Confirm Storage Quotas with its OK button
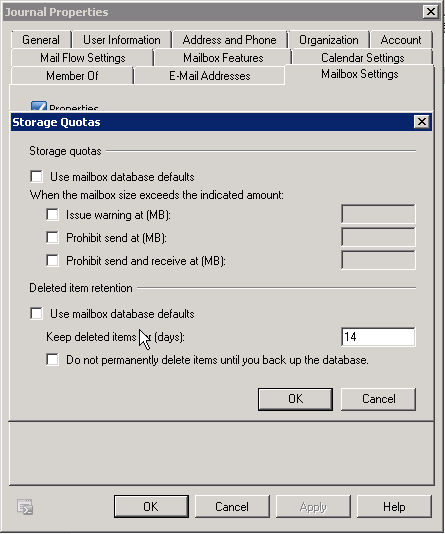The width and height of the screenshot is (445, 534). pyautogui.click(x=295, y=399)
